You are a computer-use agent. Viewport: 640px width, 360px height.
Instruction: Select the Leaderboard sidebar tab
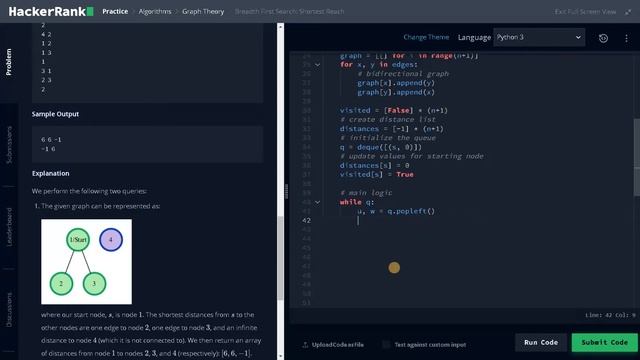point(9,227)
